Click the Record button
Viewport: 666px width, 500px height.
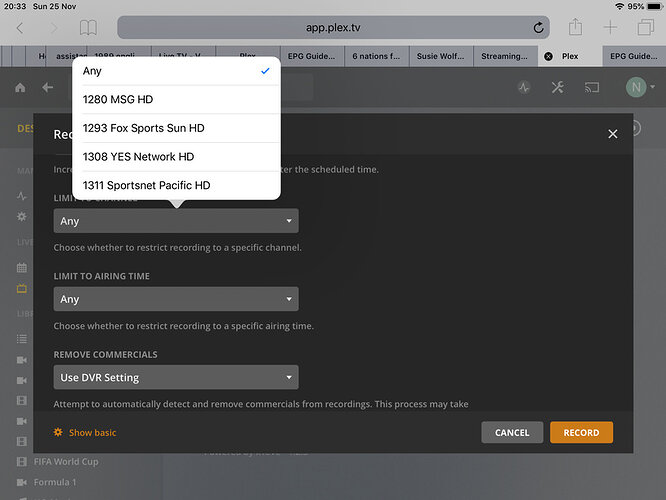coord(581,432)
